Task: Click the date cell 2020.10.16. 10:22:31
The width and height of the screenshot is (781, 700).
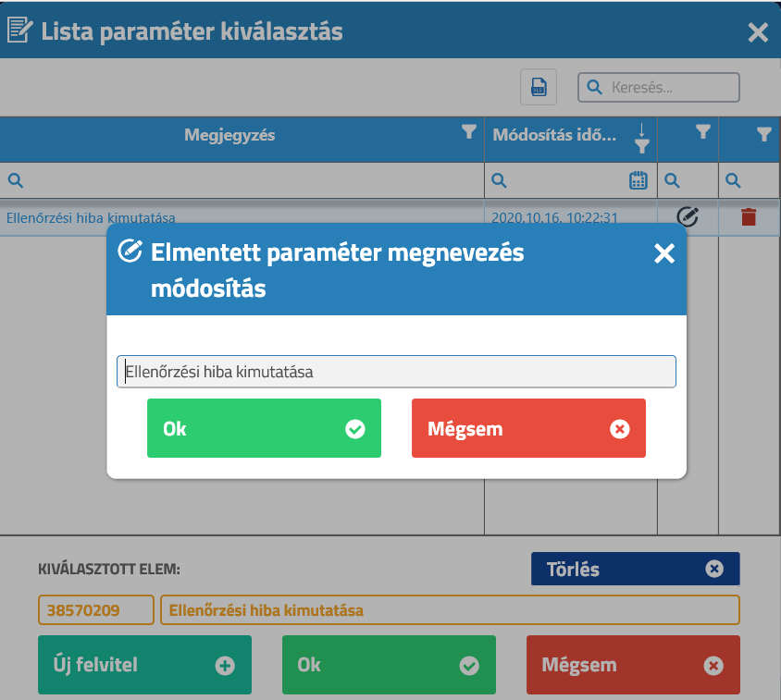Action: coord(554,217)
